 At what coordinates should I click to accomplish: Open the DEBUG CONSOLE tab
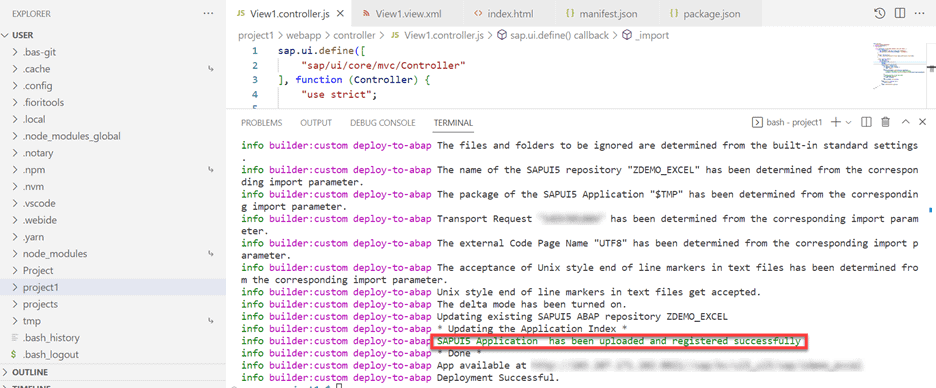click(383, 122)
